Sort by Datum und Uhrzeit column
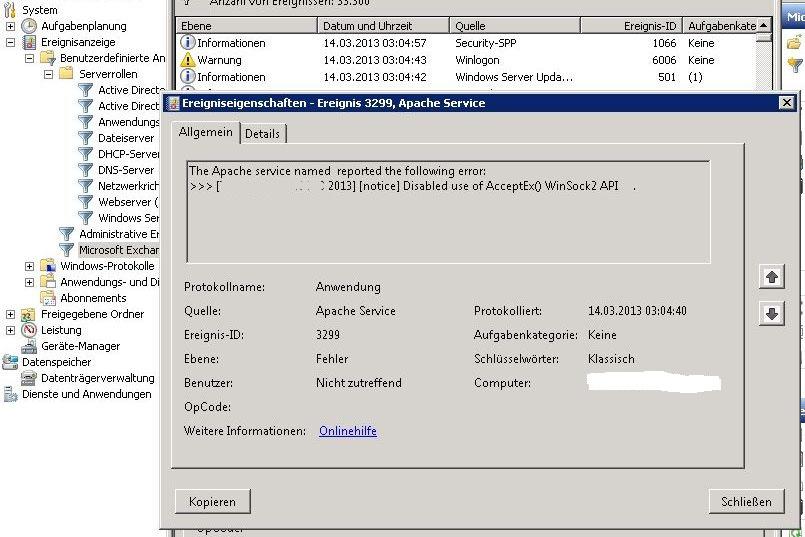 383,26
